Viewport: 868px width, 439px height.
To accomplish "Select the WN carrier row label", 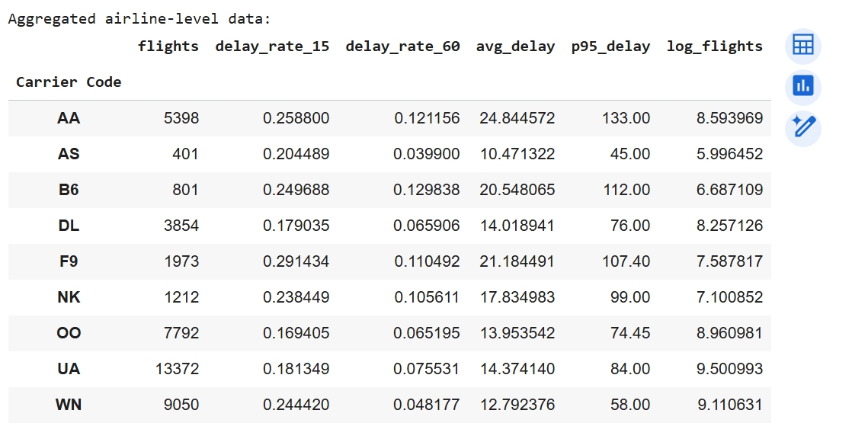I will pyautogui.click(x=68, y=405).
